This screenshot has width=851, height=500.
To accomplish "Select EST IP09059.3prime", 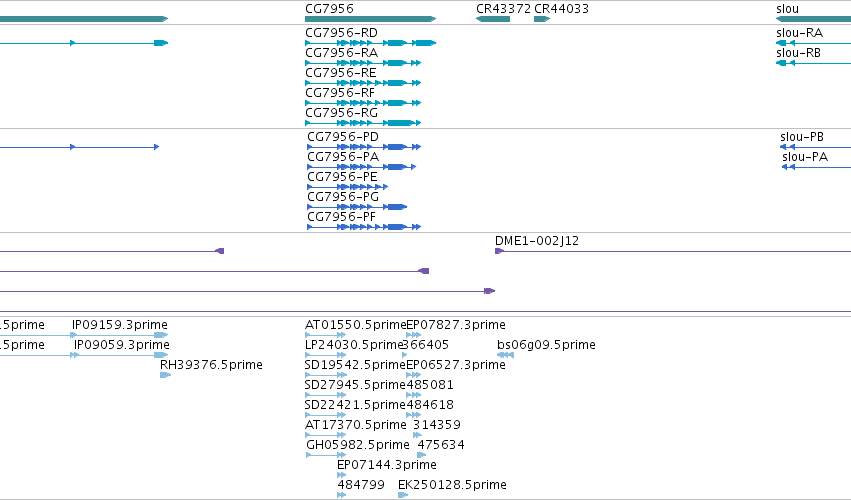I will click(x=119, y=355).
